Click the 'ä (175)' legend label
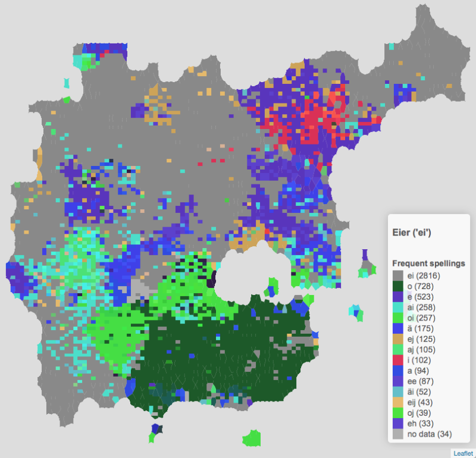The height and width of the screenshot is (458, 476). pos(421,328)
